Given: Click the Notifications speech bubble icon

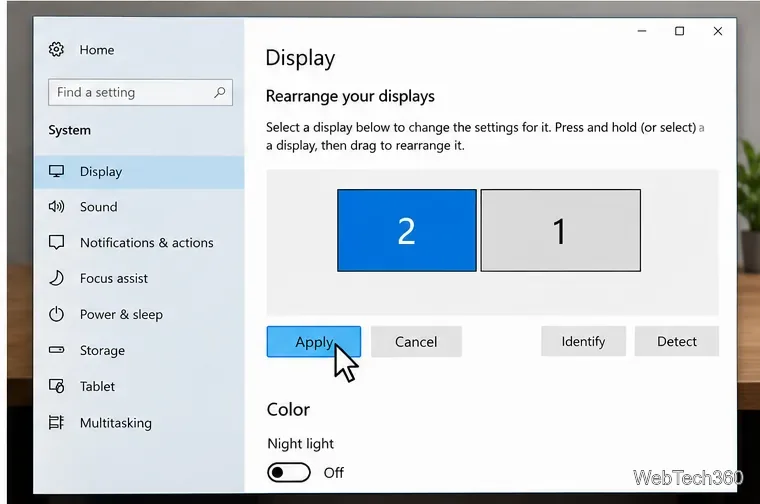Looking at the screenshot, I should (56, 242).
